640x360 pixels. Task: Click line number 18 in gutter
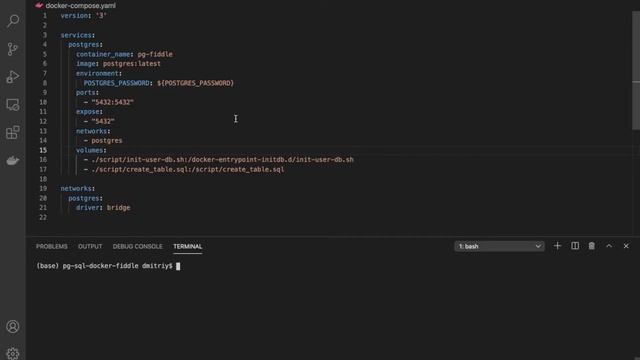coord(43,179)
